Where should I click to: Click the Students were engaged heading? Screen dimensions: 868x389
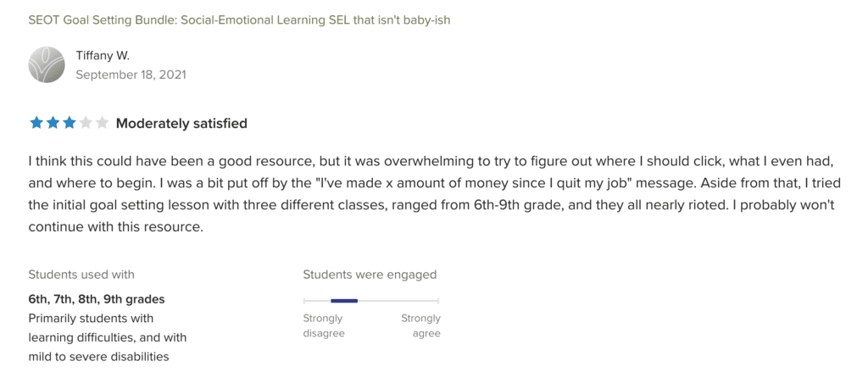point(370,274)
